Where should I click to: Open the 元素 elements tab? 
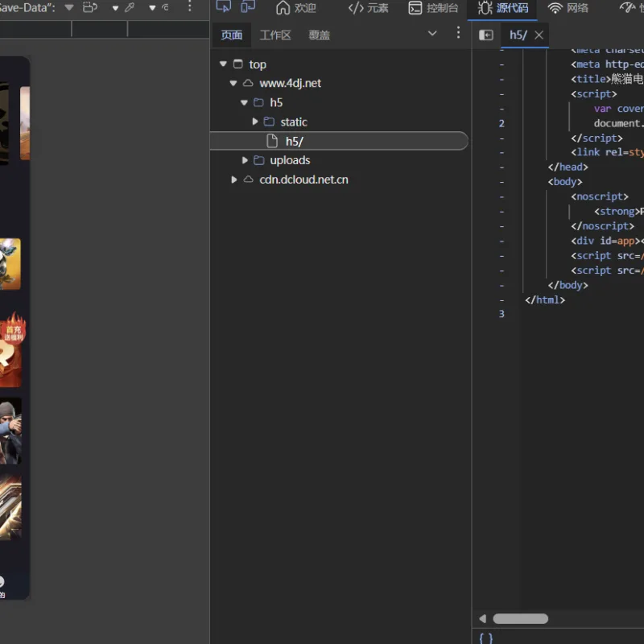click(x=368, y=8)
